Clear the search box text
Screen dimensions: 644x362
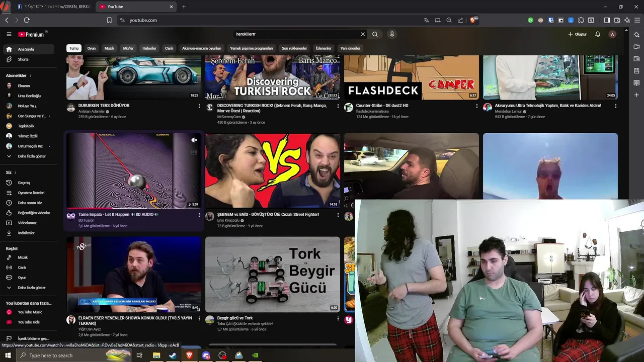tap(363, 34)
